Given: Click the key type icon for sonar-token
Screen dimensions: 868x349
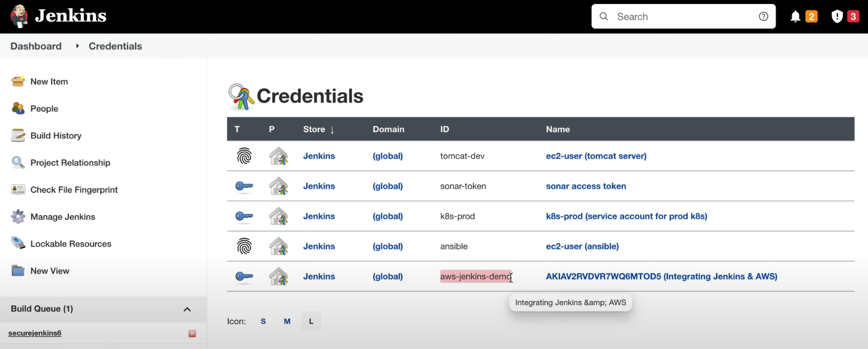Looking at the screenshot, I should click(244, 186).
